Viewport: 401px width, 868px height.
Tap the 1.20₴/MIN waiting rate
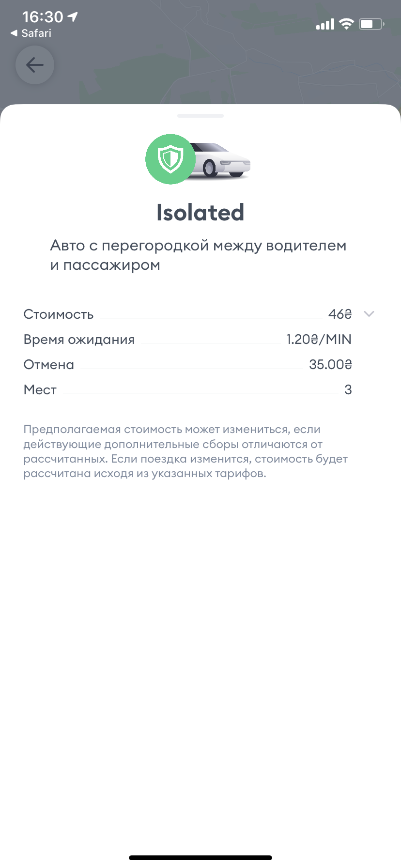(x=319, y=340)
